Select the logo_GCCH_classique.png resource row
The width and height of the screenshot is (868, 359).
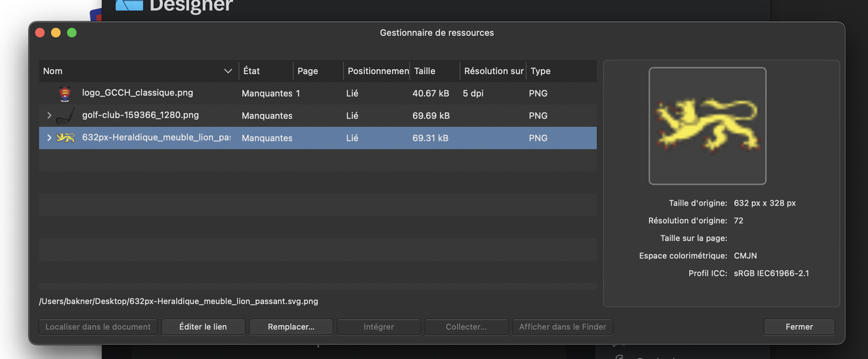[x=317, y=93]
